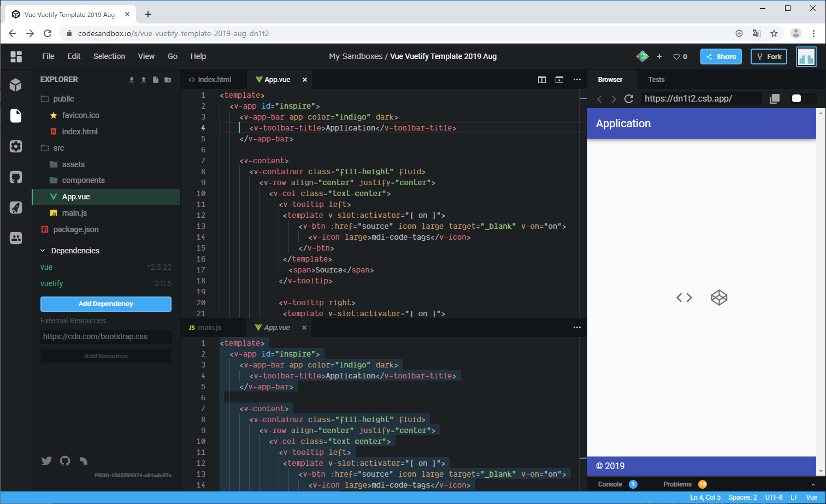Open the View menu
The image size is (826, 504).
146,56
